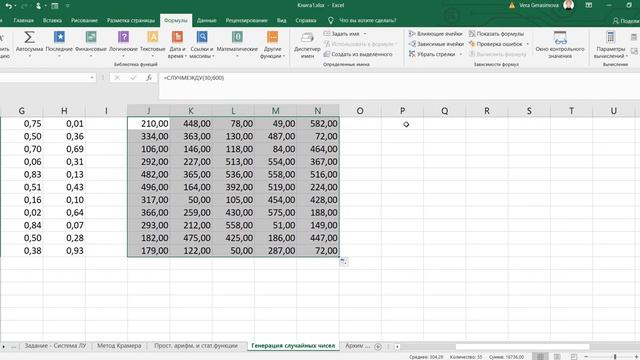Open the Review (Рецензирование) ribbon tab

click(247, 20)
